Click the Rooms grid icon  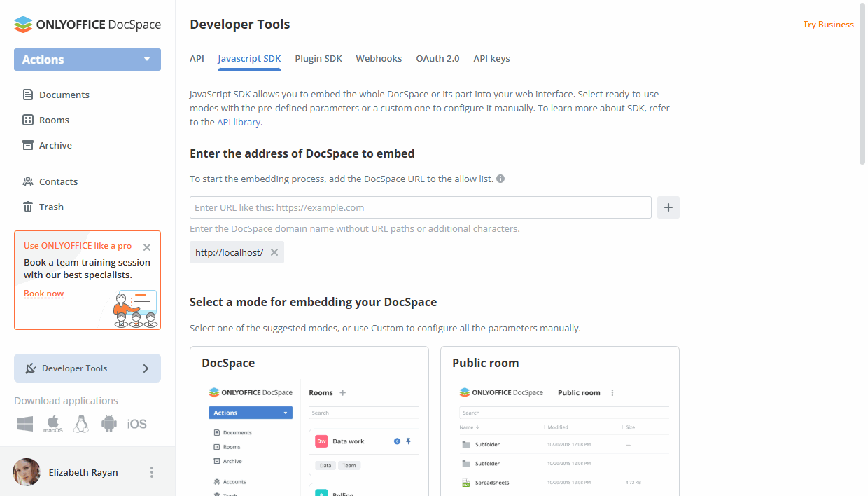tap(28, 120)
